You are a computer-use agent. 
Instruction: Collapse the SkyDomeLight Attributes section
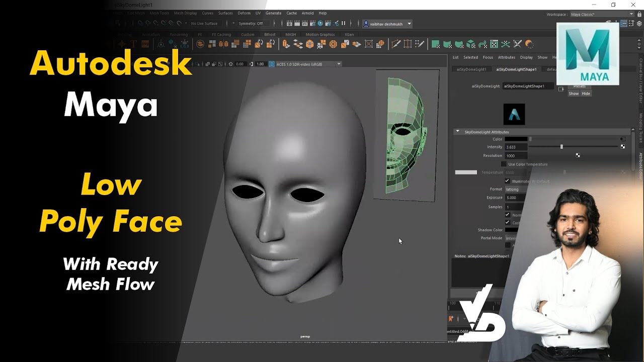tap(457, 132)
